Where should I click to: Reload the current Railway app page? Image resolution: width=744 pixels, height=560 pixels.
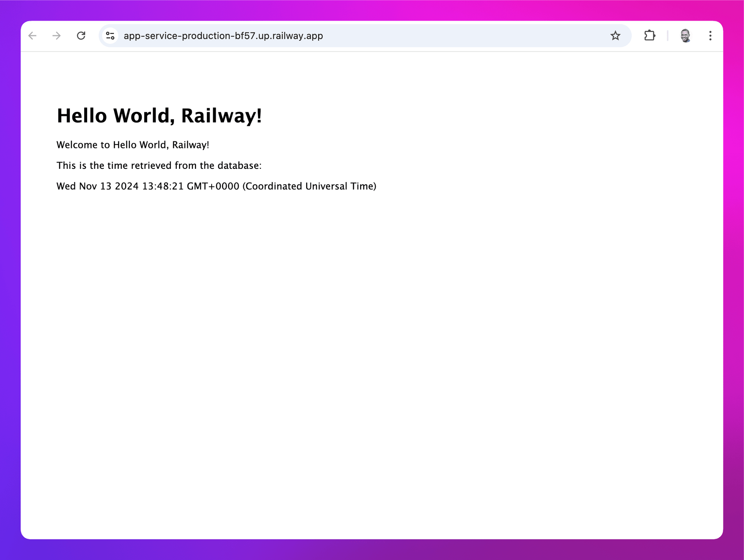coord(81,36)
